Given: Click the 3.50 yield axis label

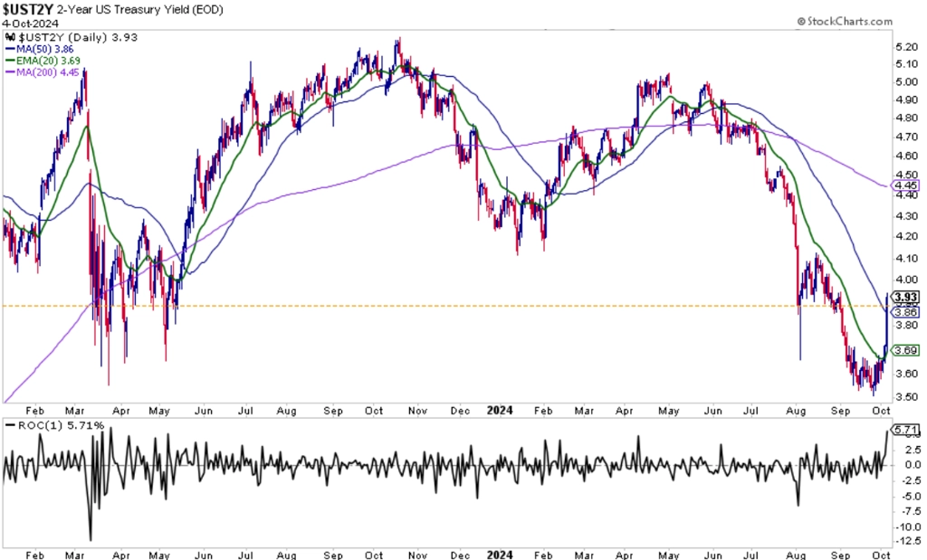Looking at the screenshot, I should [x=906, y=397].
